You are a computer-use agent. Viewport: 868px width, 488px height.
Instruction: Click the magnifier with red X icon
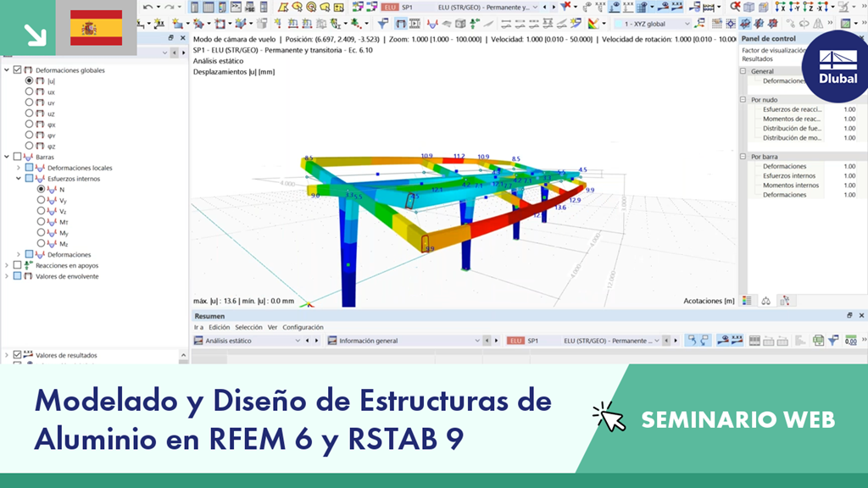pyautogui.click(x=735, y=7)
